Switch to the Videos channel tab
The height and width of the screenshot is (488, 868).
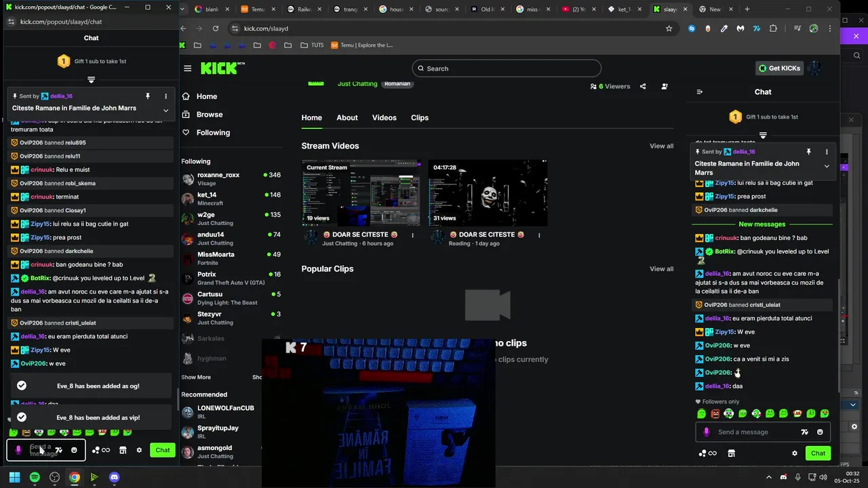pos(384,118)
